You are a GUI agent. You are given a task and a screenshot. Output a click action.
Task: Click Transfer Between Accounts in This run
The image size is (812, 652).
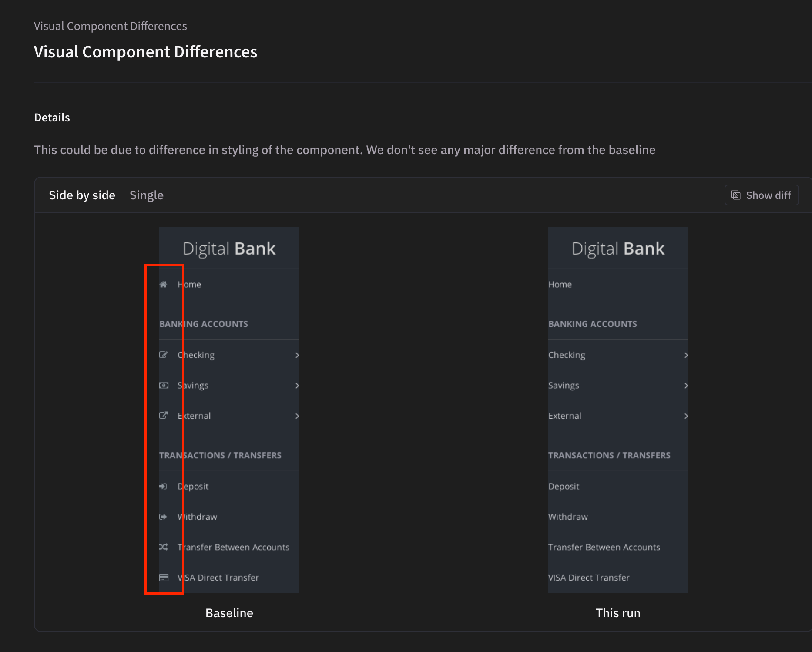[604, 547]
